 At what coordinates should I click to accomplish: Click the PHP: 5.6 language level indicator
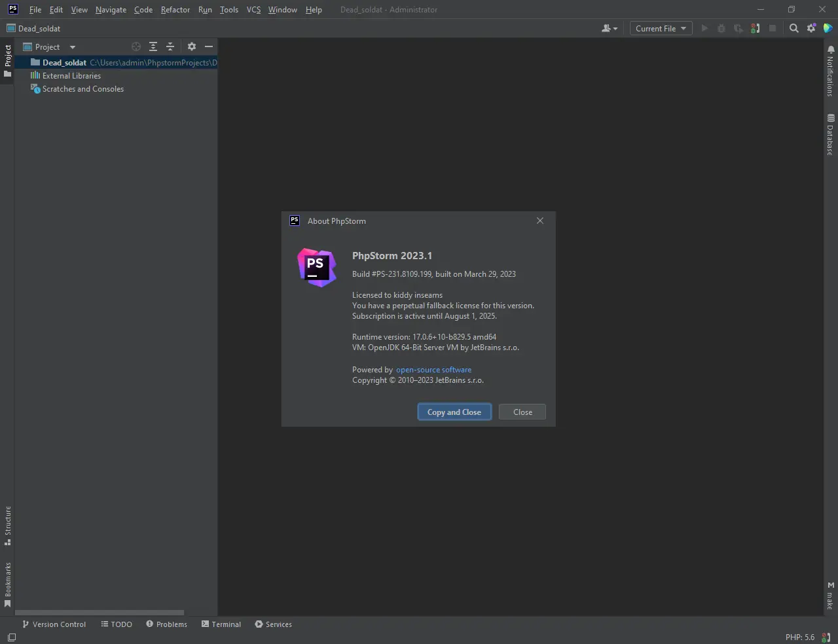click(x=800, y=637)
